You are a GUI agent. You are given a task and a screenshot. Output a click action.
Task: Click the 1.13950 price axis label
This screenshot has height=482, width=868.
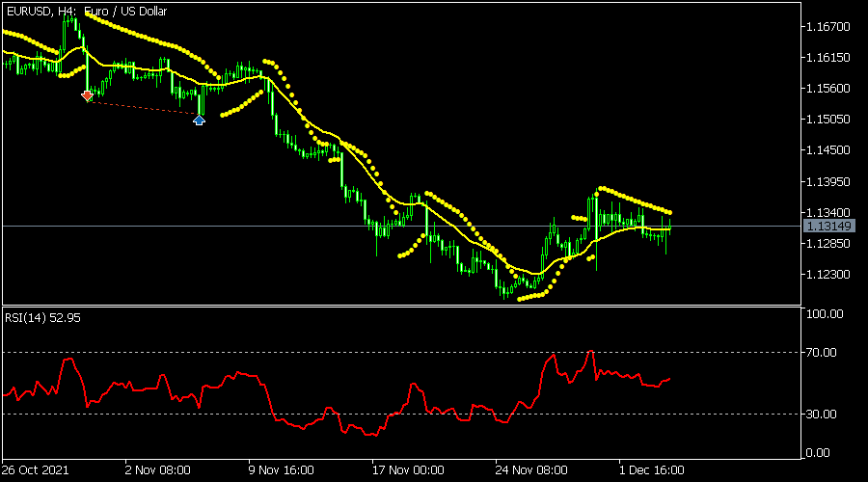827,181
